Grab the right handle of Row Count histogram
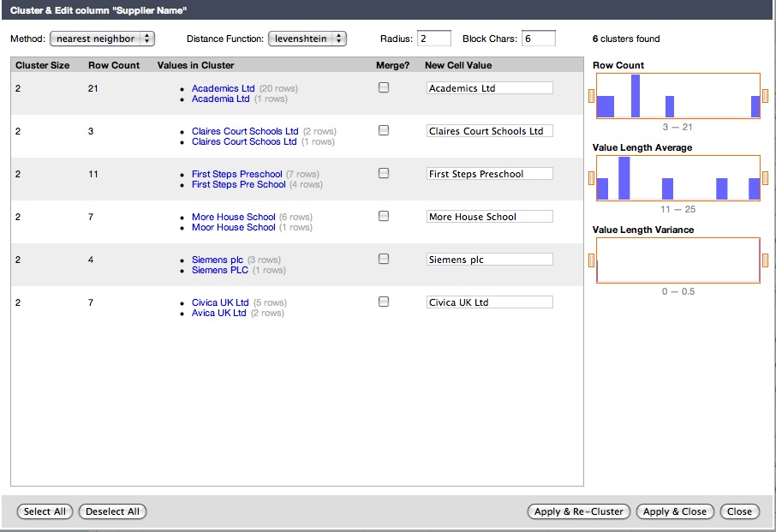 click(765, 95)
